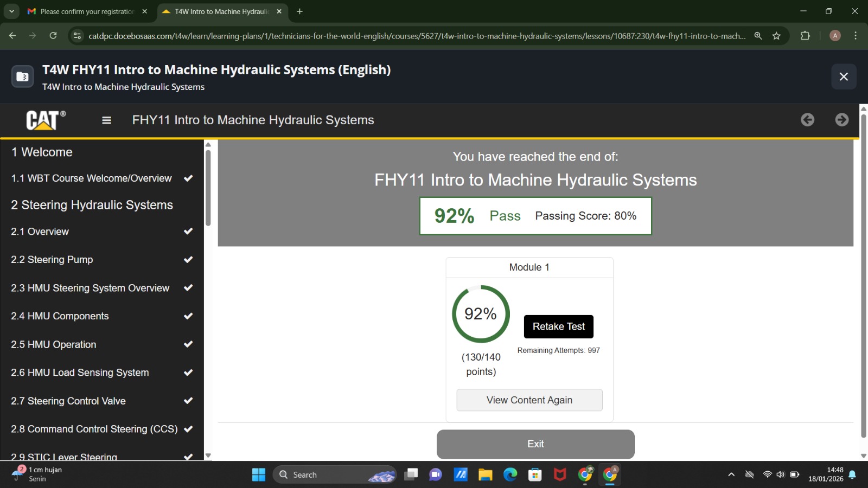Open 2.6 HMU Load Sensing System
This screenshot has width=868, height=488.
pyautogui.click(x=101, y=373)
